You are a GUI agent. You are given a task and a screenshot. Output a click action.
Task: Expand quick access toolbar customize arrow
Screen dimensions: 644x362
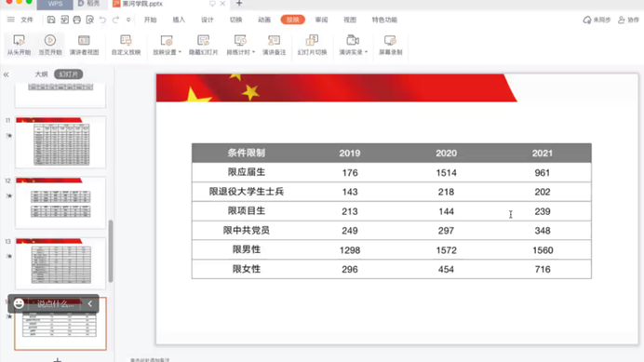(128, 20)
